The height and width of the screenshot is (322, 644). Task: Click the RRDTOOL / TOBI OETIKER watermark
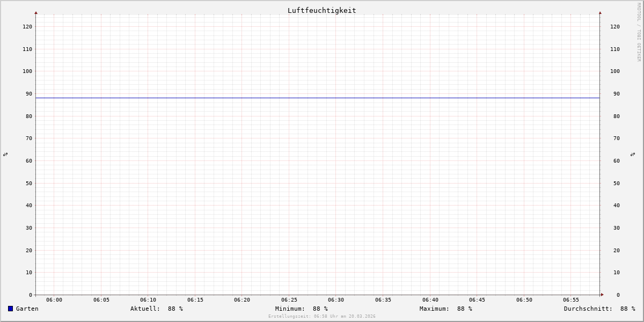point(639,32)
